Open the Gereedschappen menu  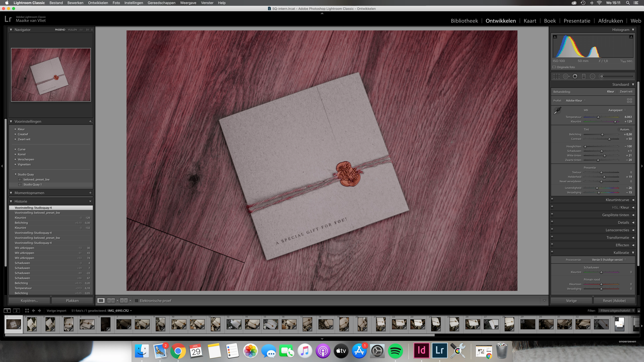161,3
